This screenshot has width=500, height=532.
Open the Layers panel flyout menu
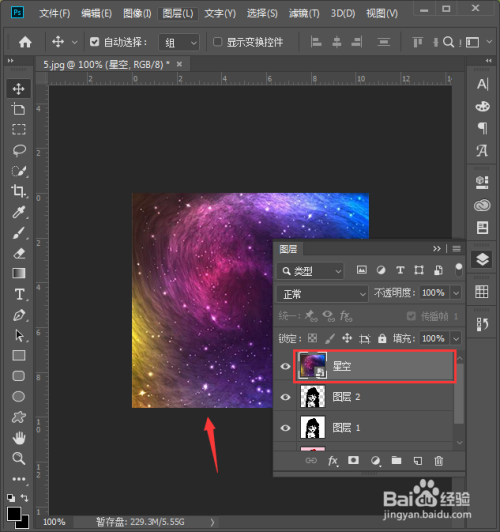coord(456,249)
